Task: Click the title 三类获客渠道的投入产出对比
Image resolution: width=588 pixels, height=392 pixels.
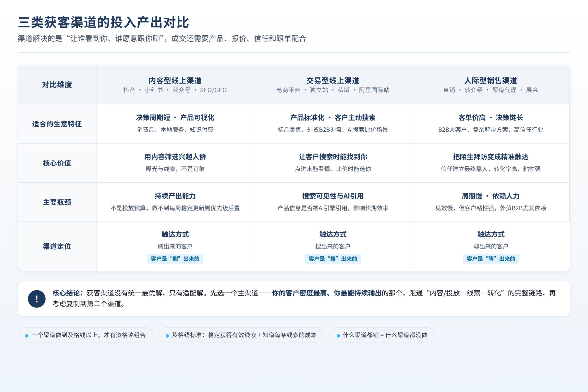Action: pos(103,23)
